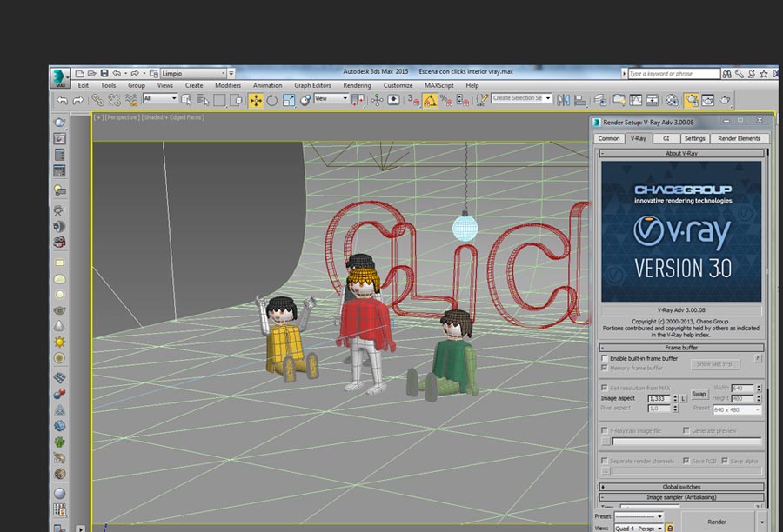Expand the Global switches rollout
This screenshot has width=783, height=532.
680,487
